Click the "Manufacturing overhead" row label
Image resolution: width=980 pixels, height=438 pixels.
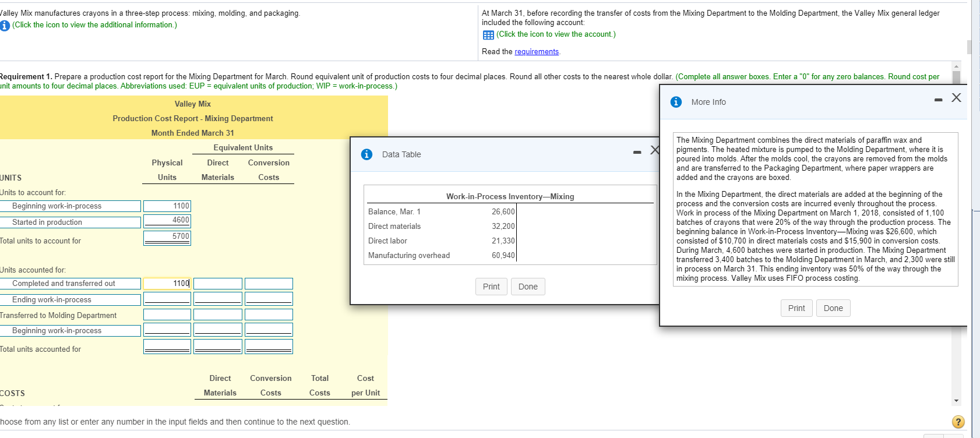click(409, 256)
